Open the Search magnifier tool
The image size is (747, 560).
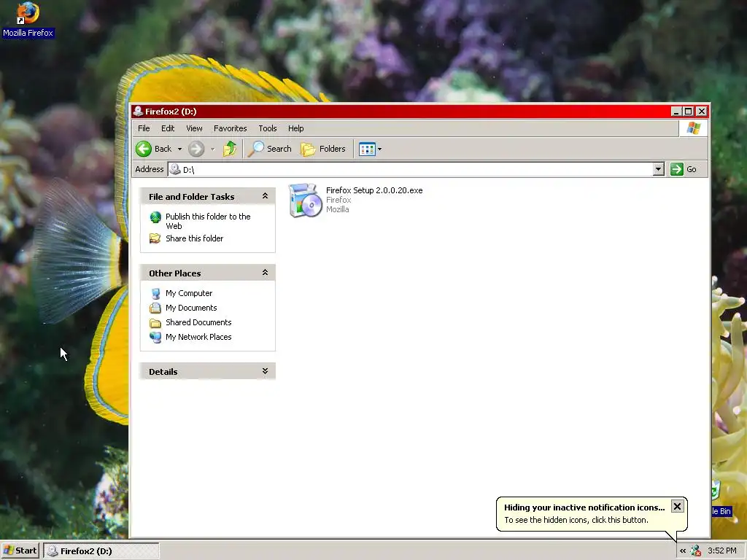[x=256, y=149]
